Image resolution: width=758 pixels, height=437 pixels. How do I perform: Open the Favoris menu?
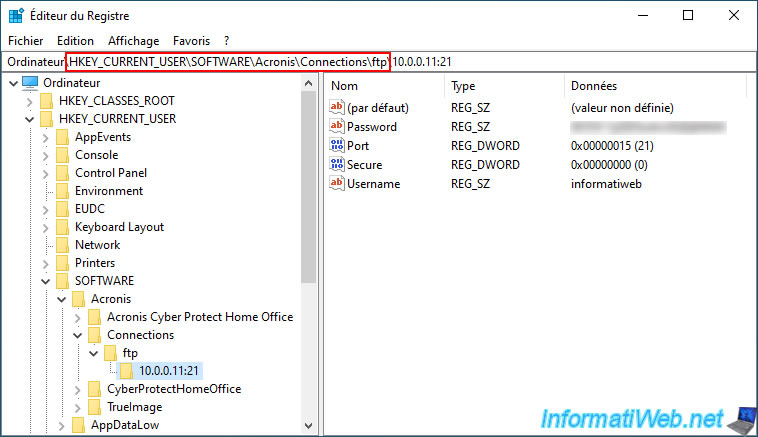pyautogui.click(x=191, y=41)
